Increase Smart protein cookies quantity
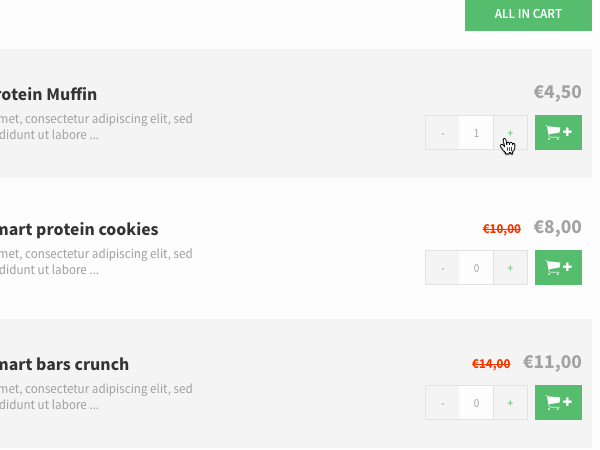The image size is (600, 450). [510, 268]
